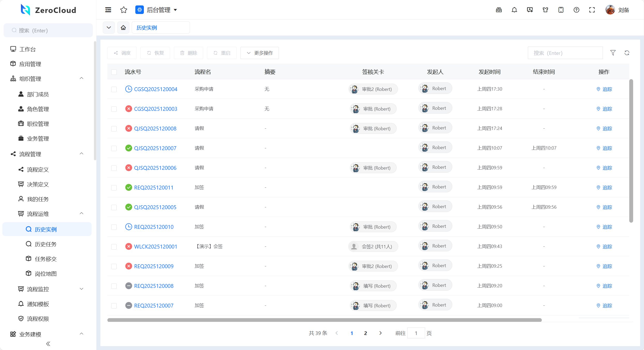This screenshot has height=350, width=644.
Task: Open the 更多操作 dropdown
Action: pos(260,53)
